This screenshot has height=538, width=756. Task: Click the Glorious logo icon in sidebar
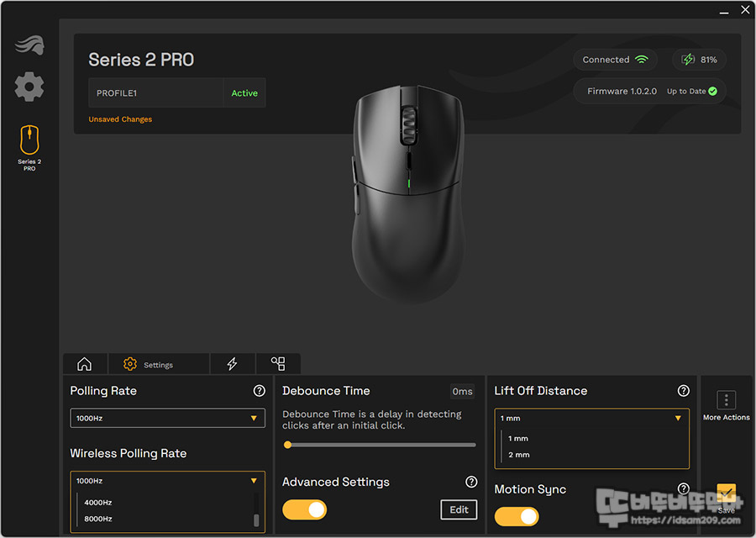(29, 45)
